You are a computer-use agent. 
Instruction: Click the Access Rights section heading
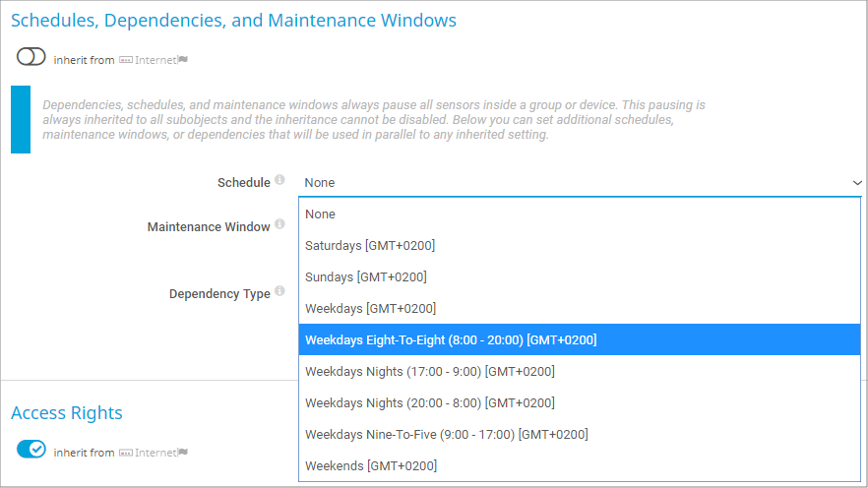tap(67, 413)
